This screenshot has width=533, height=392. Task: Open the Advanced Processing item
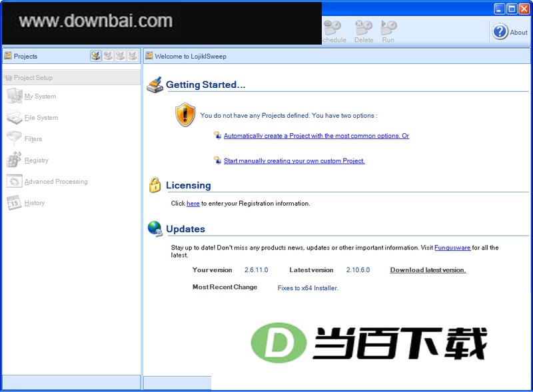47,182
